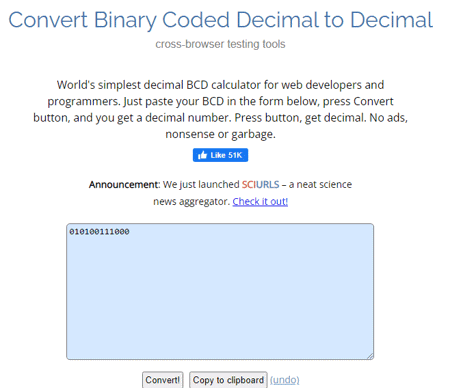Image resolution: width=450 pixels, height=388 pixels.
Task: Click the bold Announcement label
Action: click(124, 184)
